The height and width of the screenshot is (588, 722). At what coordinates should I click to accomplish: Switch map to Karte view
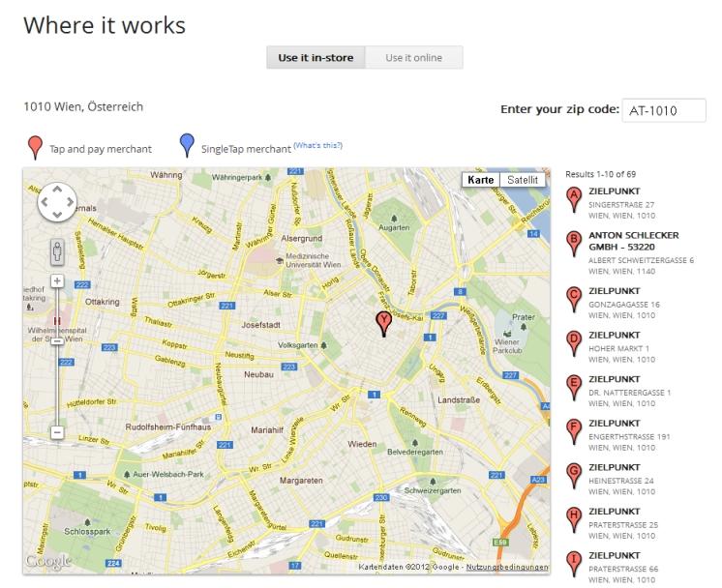481,180
